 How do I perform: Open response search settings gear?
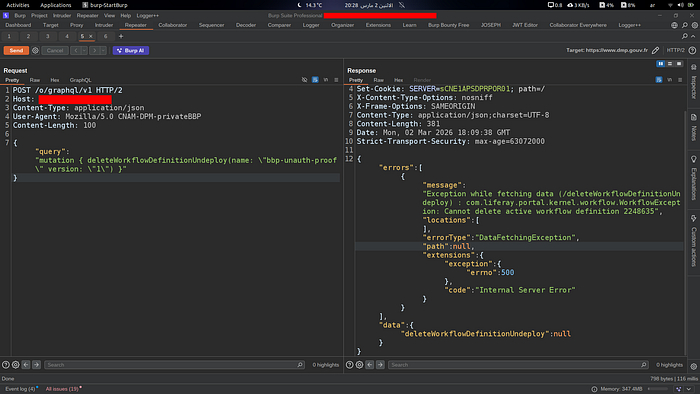click(359, 365)
